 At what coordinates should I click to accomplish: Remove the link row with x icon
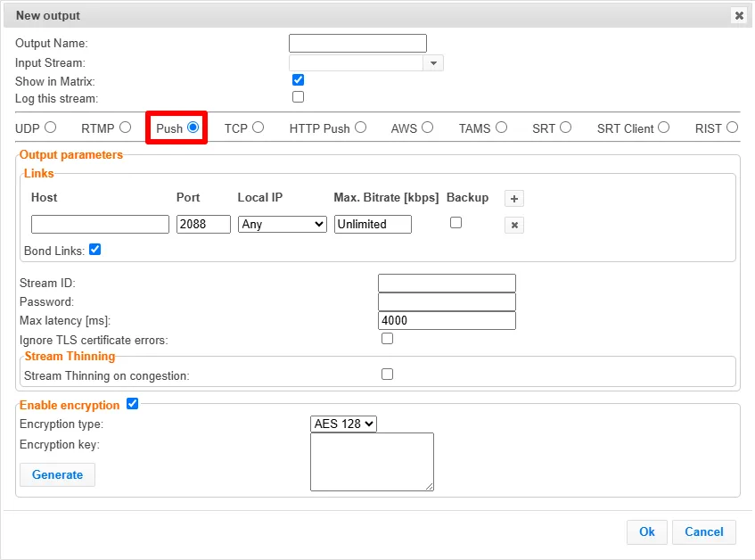(514, 225)
